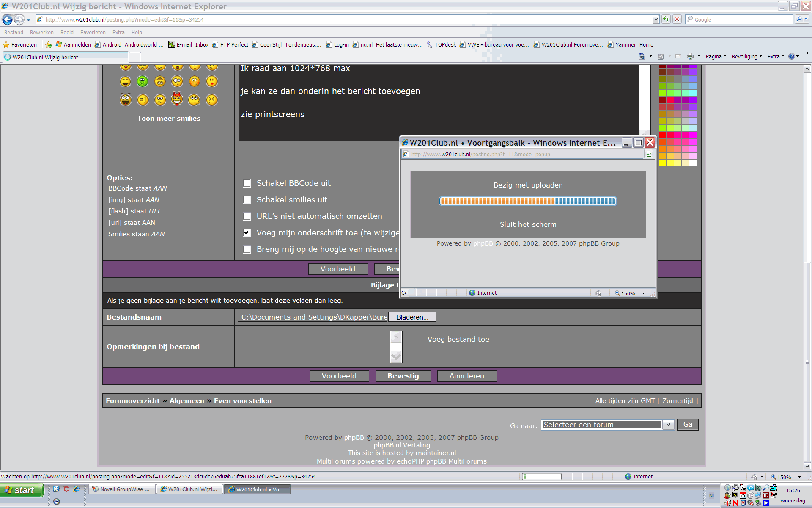Screen dimensions: 812x508
Task: Expand the Beveiliging dropdown menu
Action: coord(747,56)
